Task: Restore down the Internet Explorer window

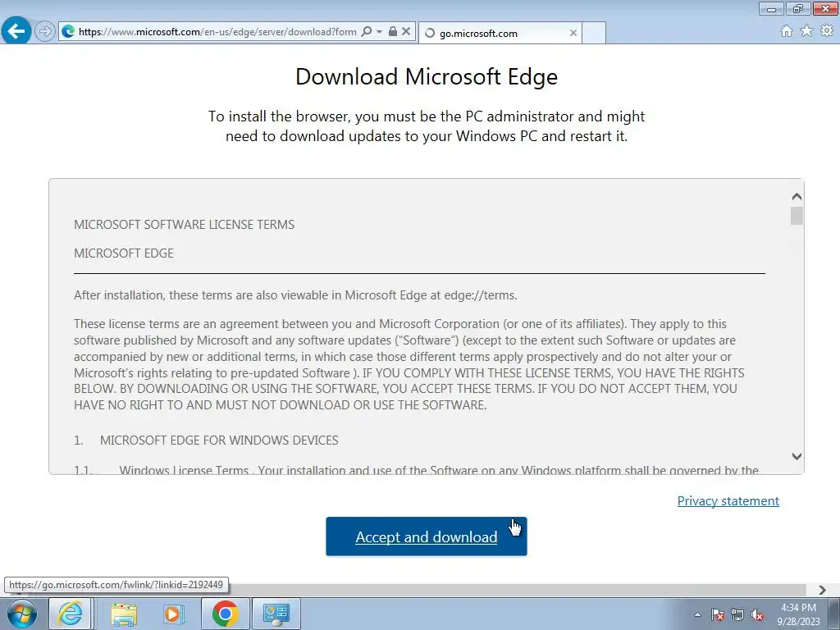Action: [798, 8]
